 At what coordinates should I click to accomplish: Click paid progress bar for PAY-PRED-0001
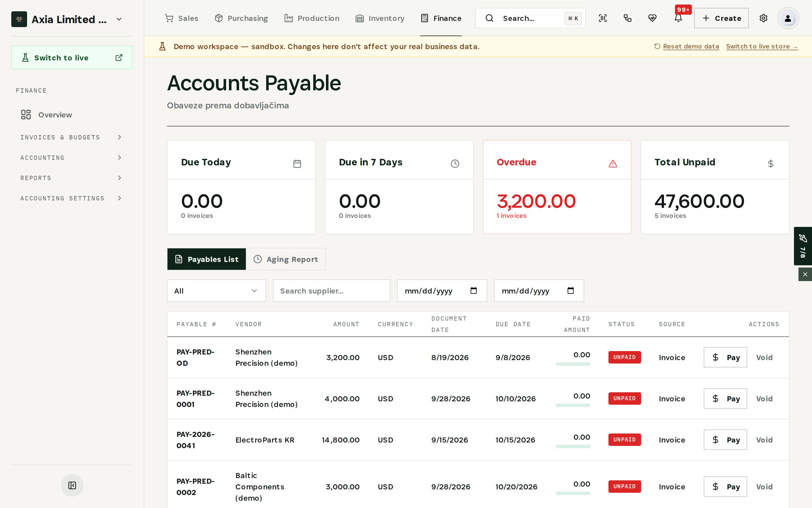pyautogui.click(x=573, y=405)
